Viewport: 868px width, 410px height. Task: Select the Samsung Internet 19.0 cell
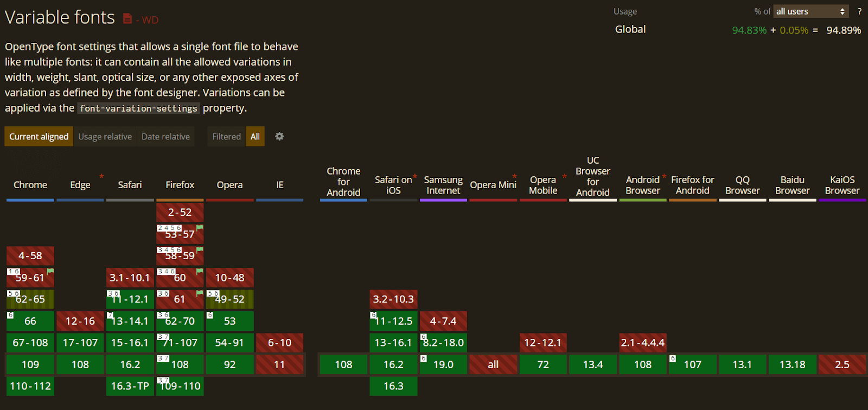pyautogui.click(x=443, y=364)
